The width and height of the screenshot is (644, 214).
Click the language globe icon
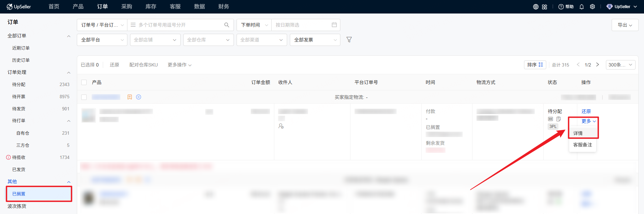tap(536, 7)
